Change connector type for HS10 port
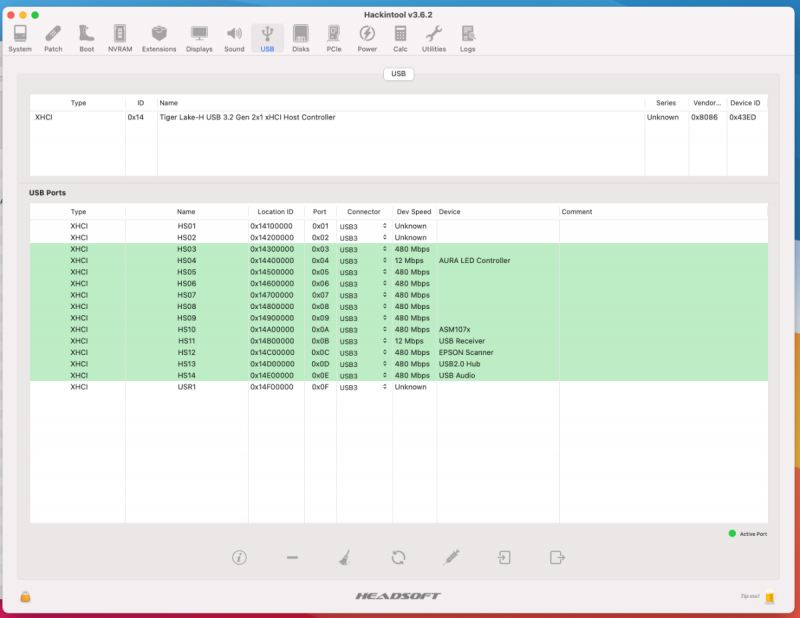The height and width of the screenshot is (618, 800). coord(364,329)
